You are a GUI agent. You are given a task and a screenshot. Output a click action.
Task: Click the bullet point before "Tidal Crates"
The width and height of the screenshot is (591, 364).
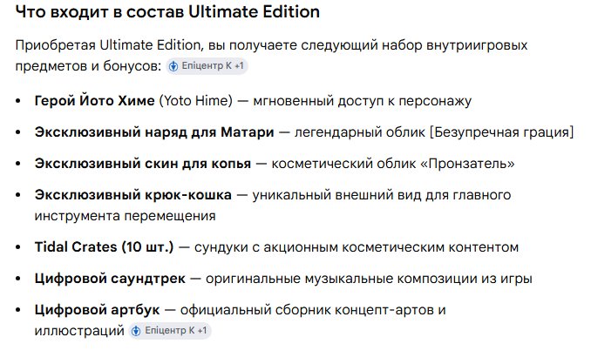click(19, 247)
